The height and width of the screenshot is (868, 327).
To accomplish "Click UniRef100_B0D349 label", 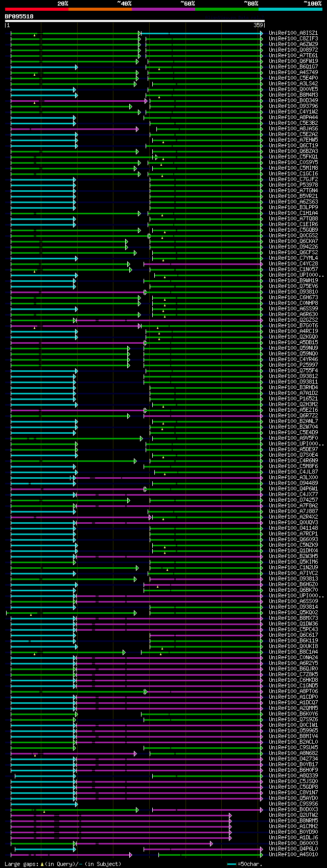I will (293, 100).
